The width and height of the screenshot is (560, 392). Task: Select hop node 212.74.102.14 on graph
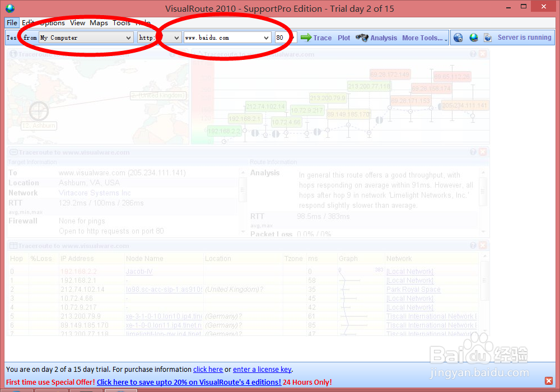(265, 106)
